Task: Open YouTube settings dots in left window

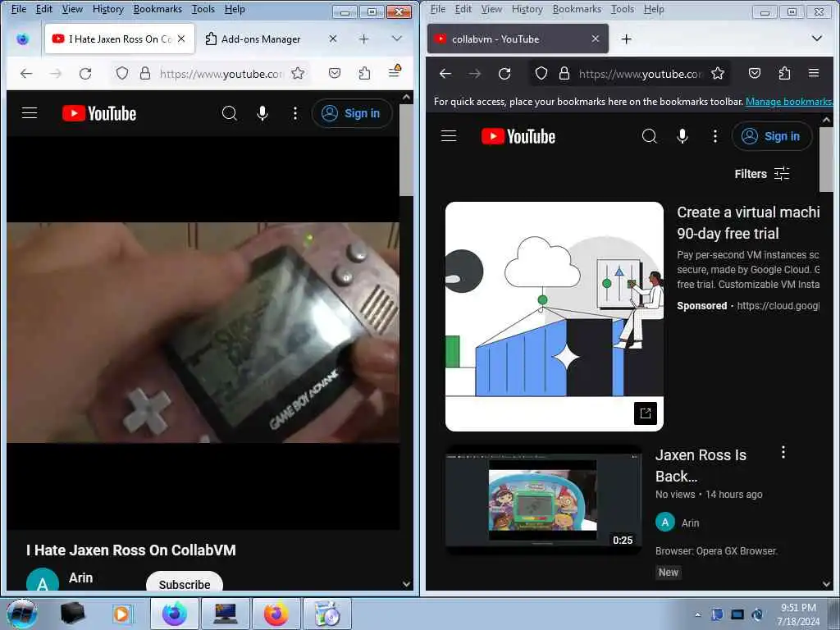Action: pos(295,113)
